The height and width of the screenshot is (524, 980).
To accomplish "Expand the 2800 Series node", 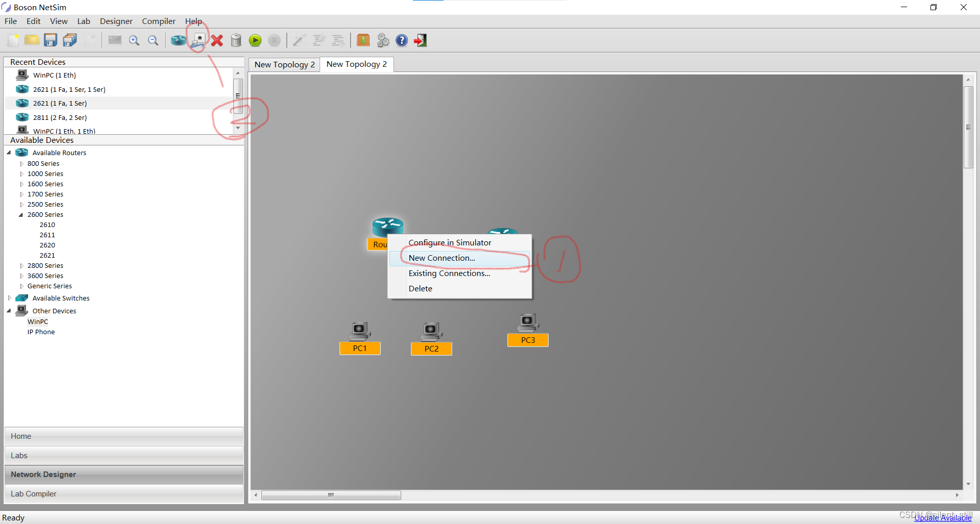I will (21, 266).
